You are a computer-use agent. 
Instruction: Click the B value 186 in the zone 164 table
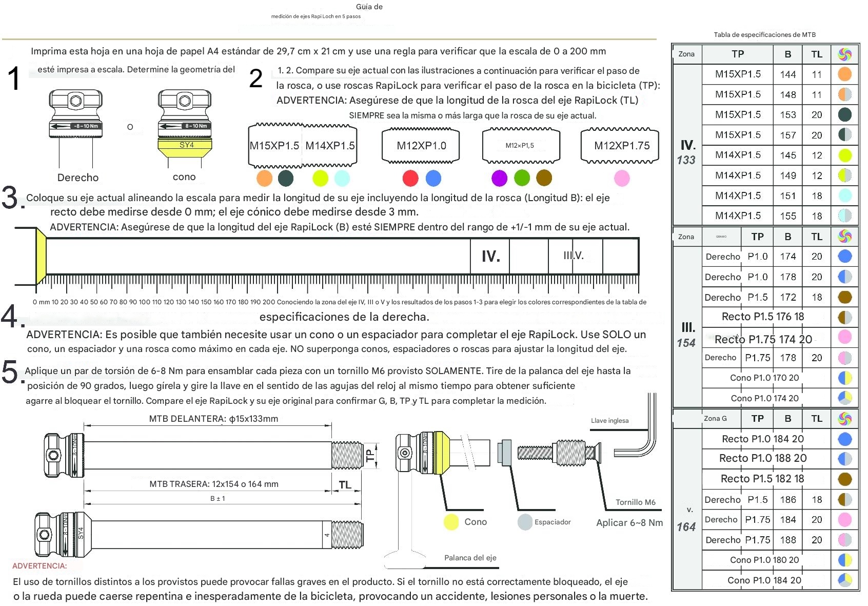(787, 499)
